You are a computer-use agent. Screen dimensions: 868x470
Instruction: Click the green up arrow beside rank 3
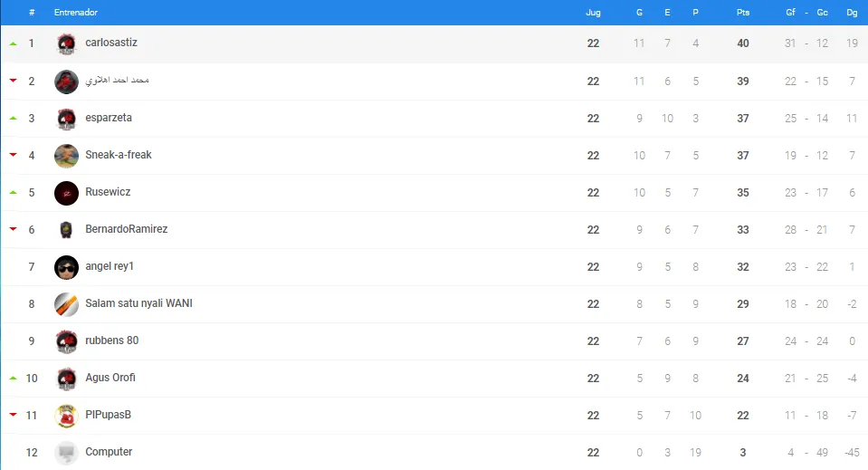(x=14, y=118)
